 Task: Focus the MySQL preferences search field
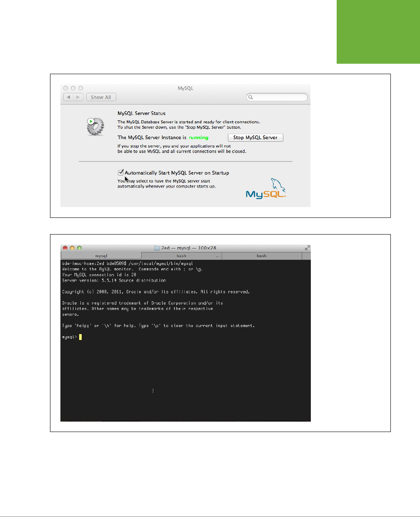277,97
